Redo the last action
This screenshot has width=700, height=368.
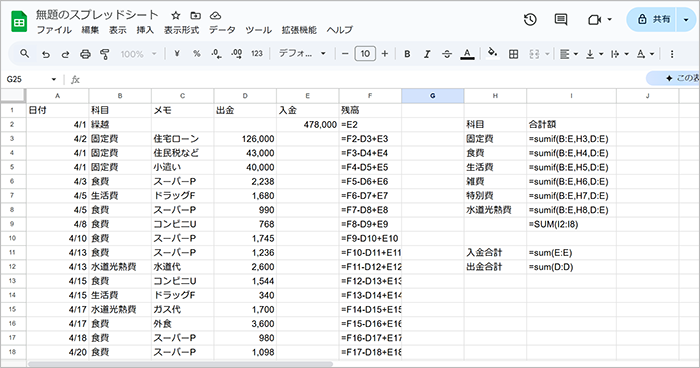65,54
